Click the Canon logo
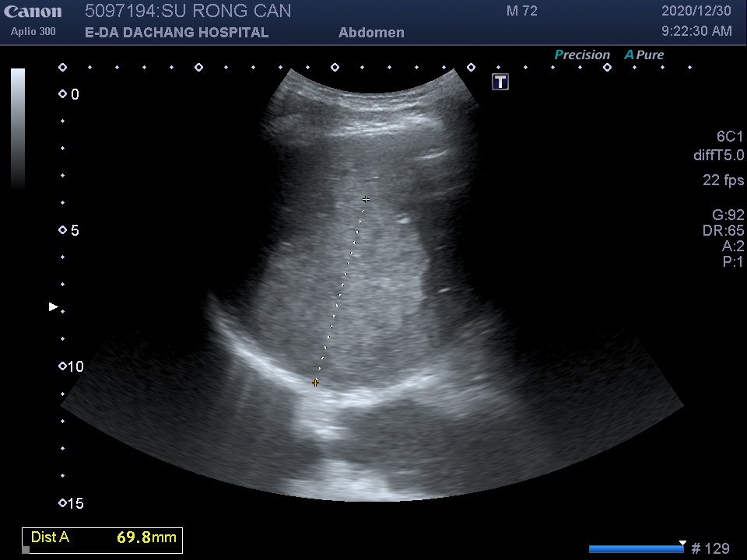Viewport: 747px width, 560px height. (33, 12)
